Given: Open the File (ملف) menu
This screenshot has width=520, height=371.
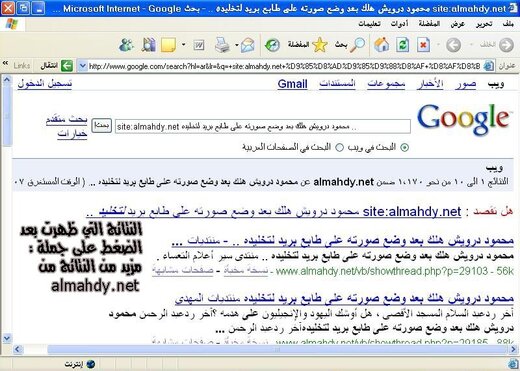Looking at the screenshot, I should pos(508,24).
